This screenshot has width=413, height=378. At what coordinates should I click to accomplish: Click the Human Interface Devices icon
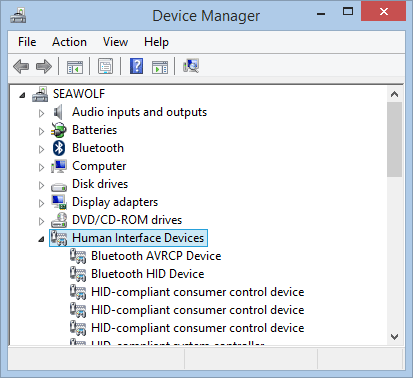pyautogui.click(x=59, y=238)
